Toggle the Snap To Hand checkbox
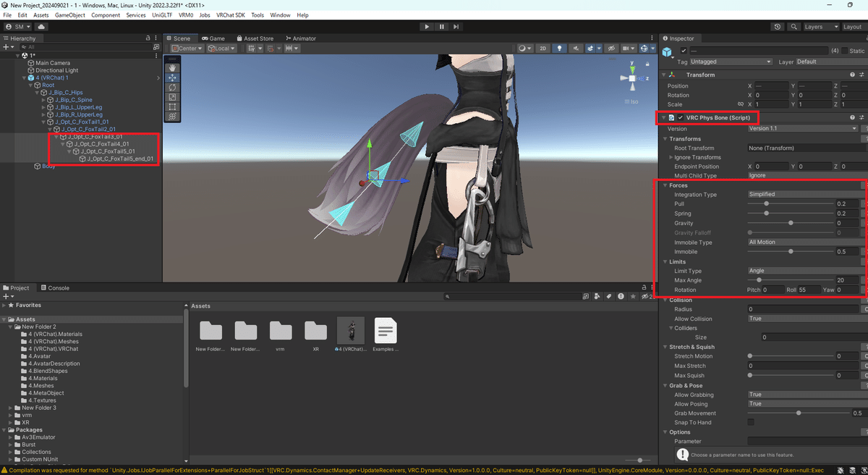This screenshot has width=868, height=475. point(751,422)
